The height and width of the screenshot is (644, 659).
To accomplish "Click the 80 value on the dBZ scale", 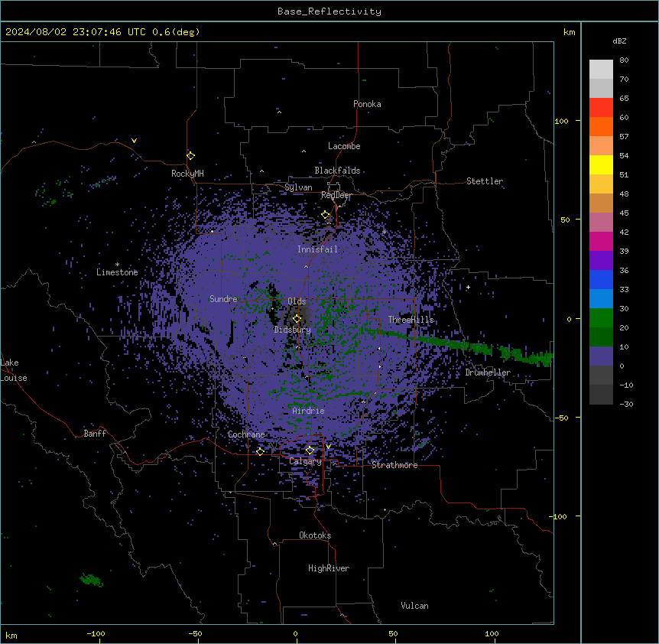I will 624,60.
